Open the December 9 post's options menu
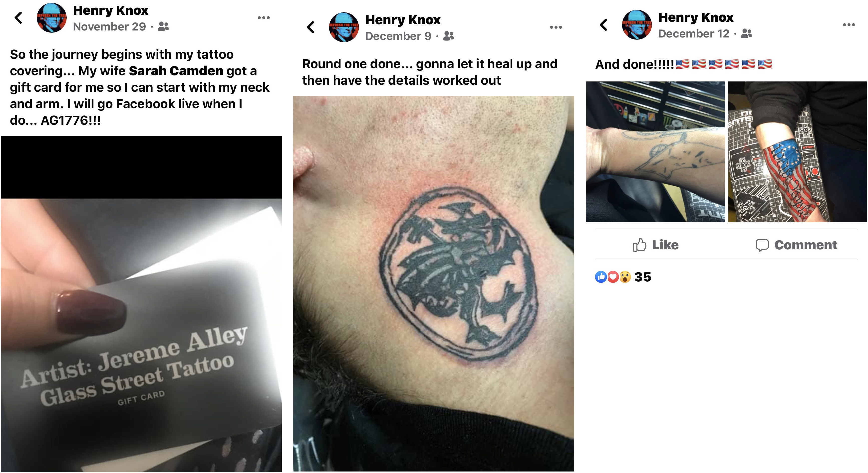This screenshot has width=868, height=473. click(556, 27)
